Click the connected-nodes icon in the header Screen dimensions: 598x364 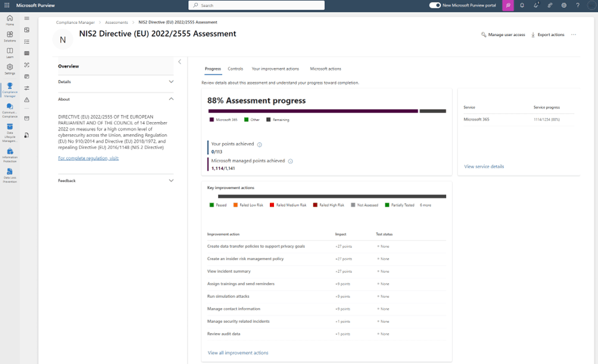coord(550,5)
